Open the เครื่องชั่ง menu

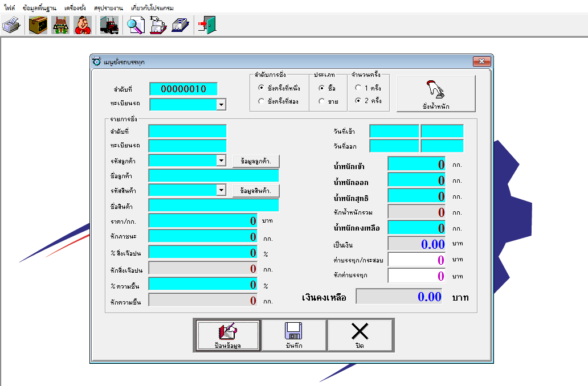tap(75, 8)
